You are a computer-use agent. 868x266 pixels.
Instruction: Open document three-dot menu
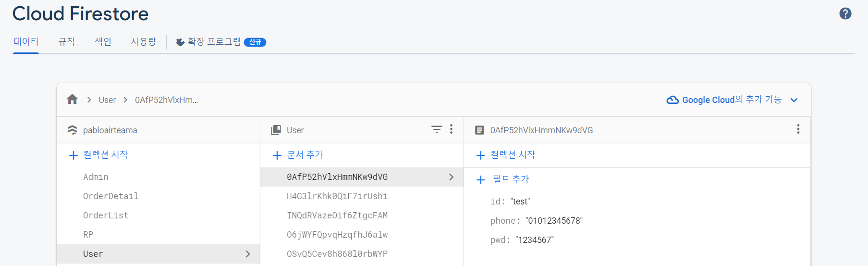(798, 129)
